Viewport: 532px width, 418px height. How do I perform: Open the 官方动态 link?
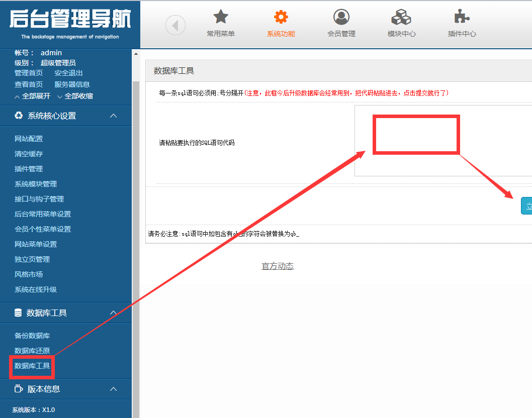(x=278, y=266)
